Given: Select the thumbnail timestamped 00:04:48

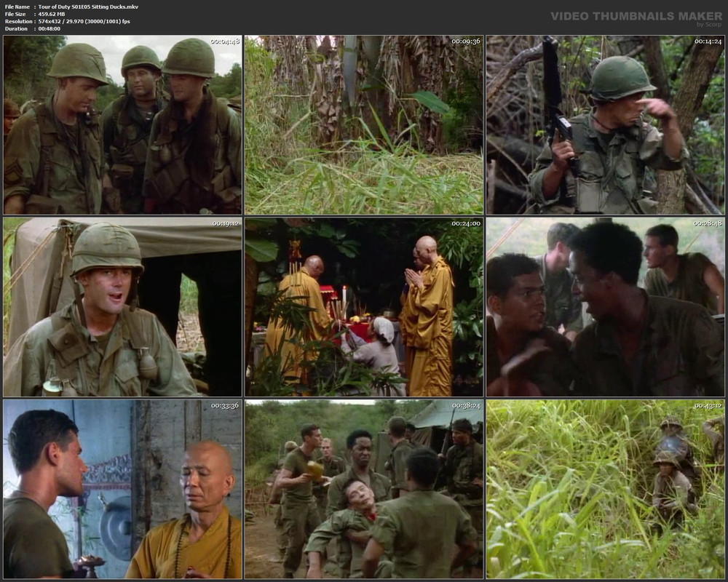Looking at the screenshot, I should point(122,125).
